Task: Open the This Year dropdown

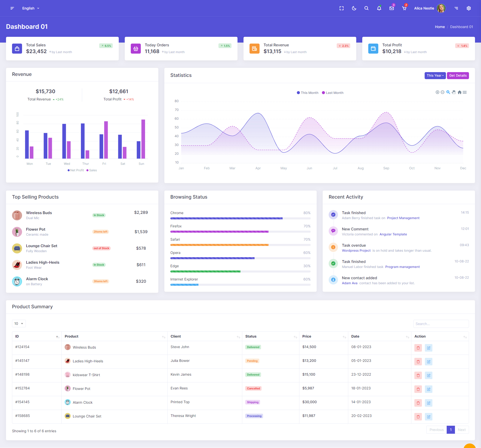Action: click(x=435, y=76)
